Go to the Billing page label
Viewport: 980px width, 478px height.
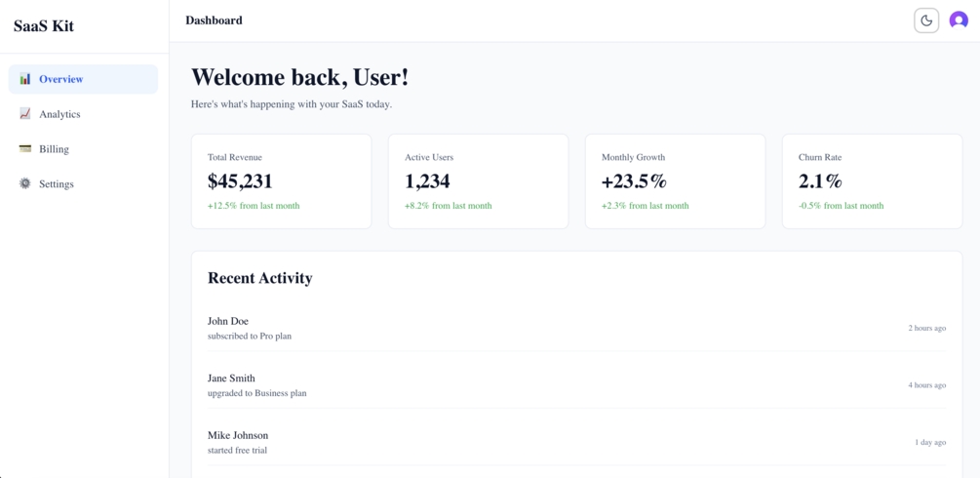[54, 149]
